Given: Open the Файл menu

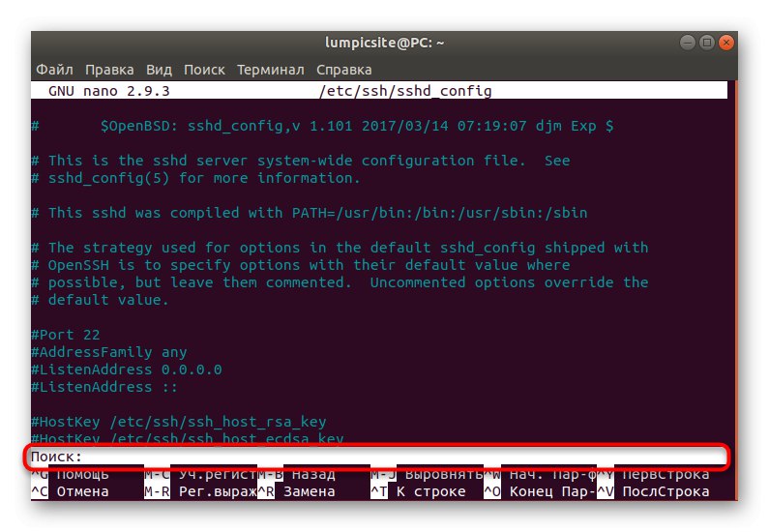Looking at the screenshot, I should (54, 70).
